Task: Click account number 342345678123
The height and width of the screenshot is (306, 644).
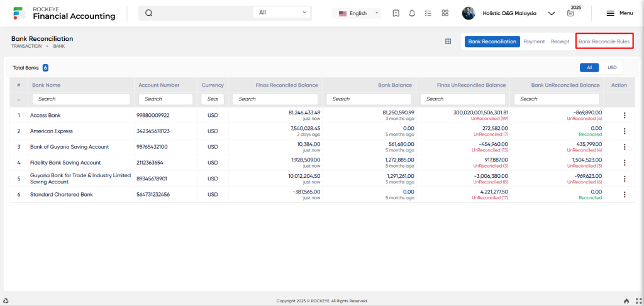Action: click(153, 131)
